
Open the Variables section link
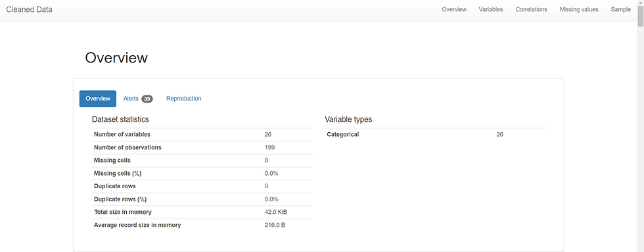[490, 9]
